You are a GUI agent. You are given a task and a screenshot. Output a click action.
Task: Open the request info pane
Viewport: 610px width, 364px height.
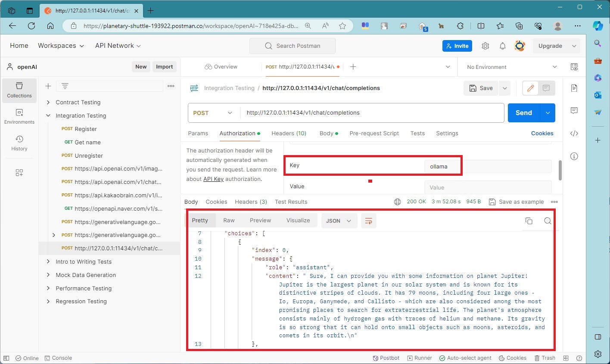[574, 156]
